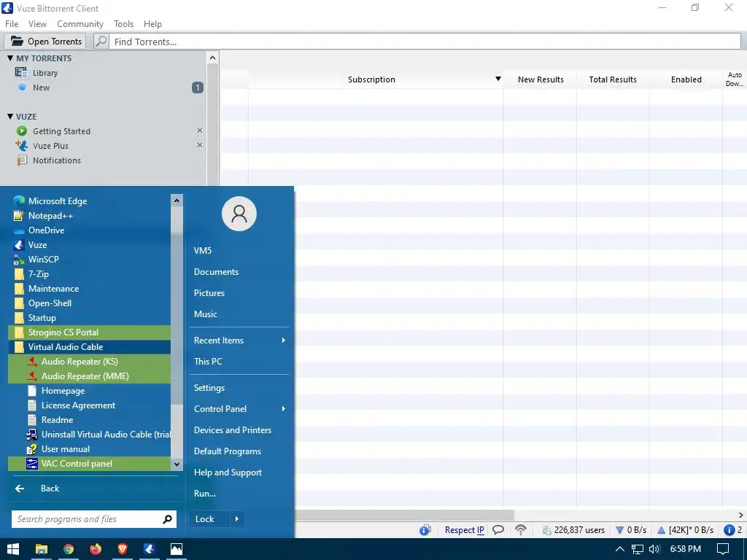Open Brave browser from taskbar
This screenshot has height=560, width=747.
pos(123,549)
